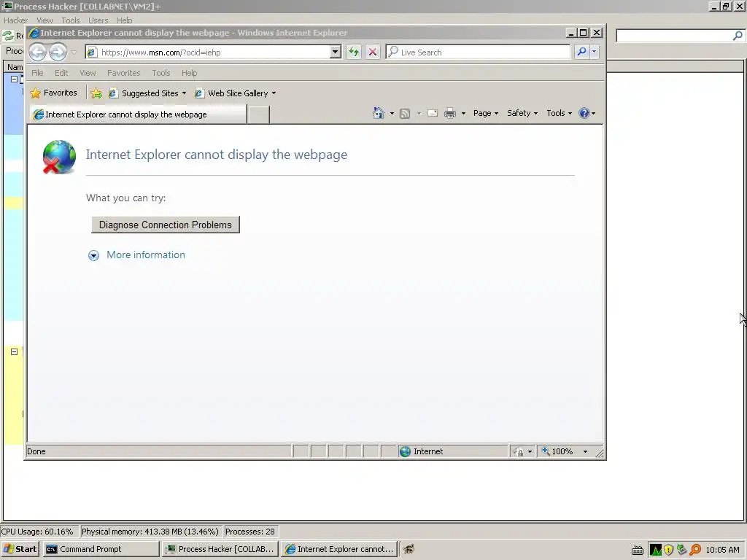This screenshot has width=747, height=560.
Task: Open the Edit menu in Internet Explorer
Action: pyautogui.click(x=61, y=73)
